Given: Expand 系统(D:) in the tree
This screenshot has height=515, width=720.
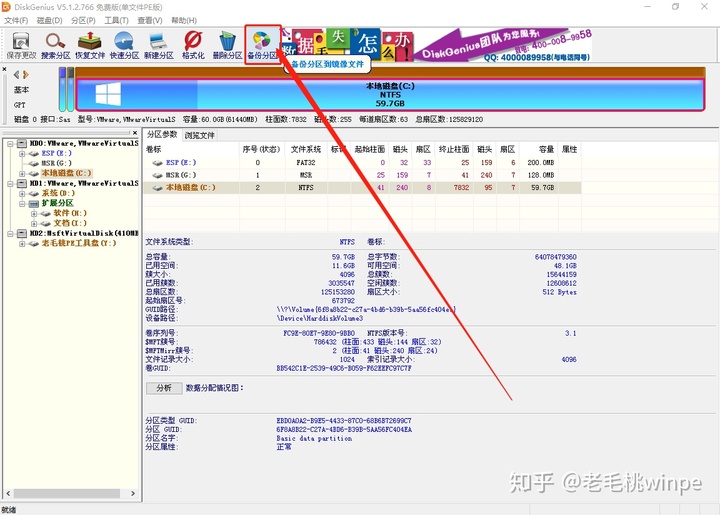Looking at the screenshot, I should (22, 194).
